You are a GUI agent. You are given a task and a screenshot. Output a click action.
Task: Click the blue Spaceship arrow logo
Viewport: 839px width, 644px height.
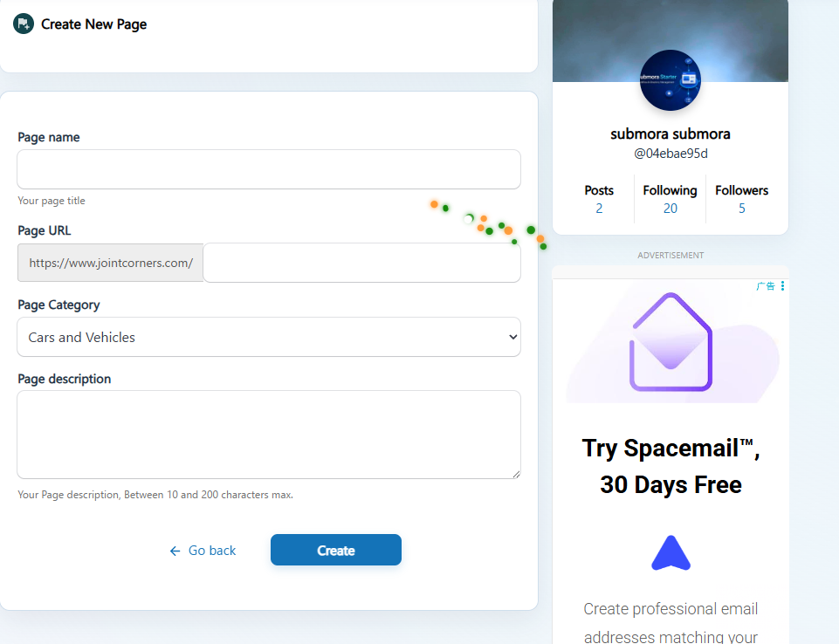point(671,552)
